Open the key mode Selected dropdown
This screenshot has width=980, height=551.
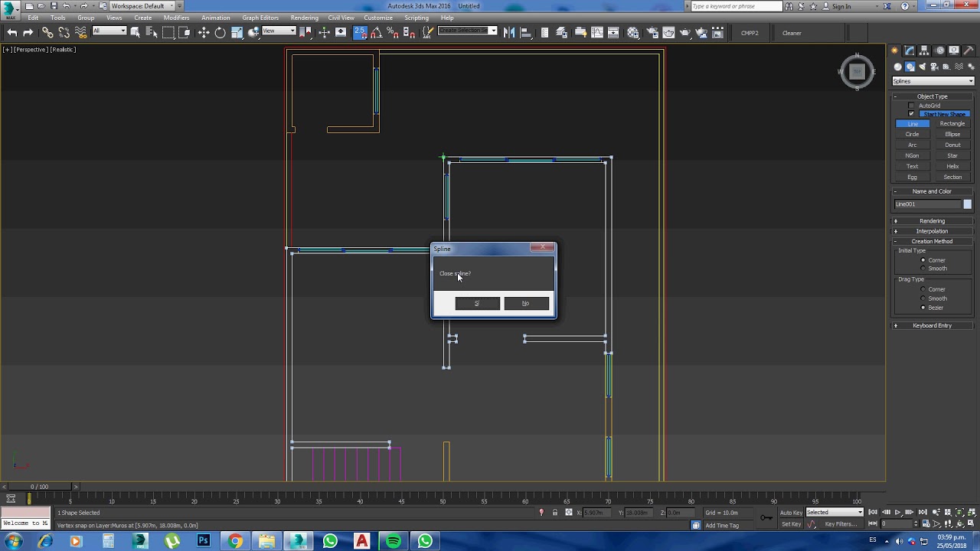click(835, 512)
